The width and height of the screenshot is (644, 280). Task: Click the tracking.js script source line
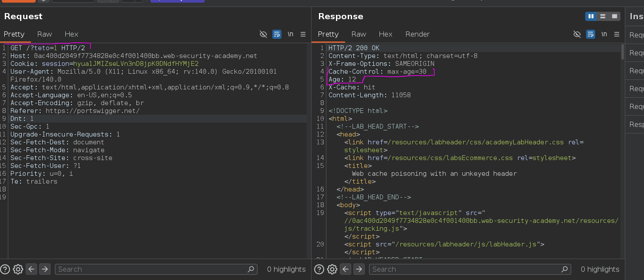coord(481,221)
